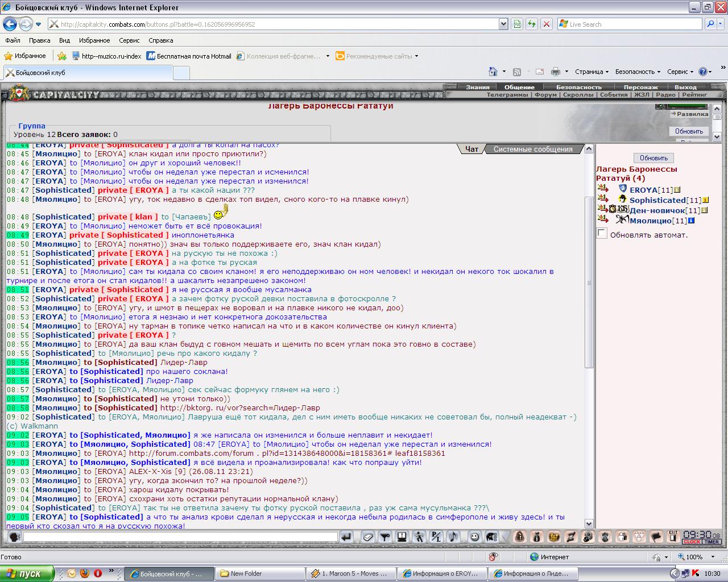The height and width of the screenshot is (582, 728).
Task: Toggle the CLOCK mode under the game timer
Action: coord(692,542)
